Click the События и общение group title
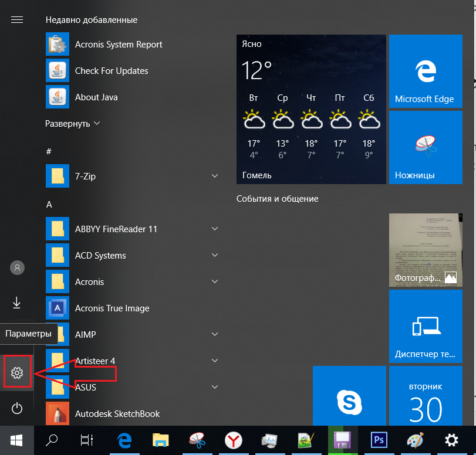This screenshot has width=476, height=455. tap(278, 199)
